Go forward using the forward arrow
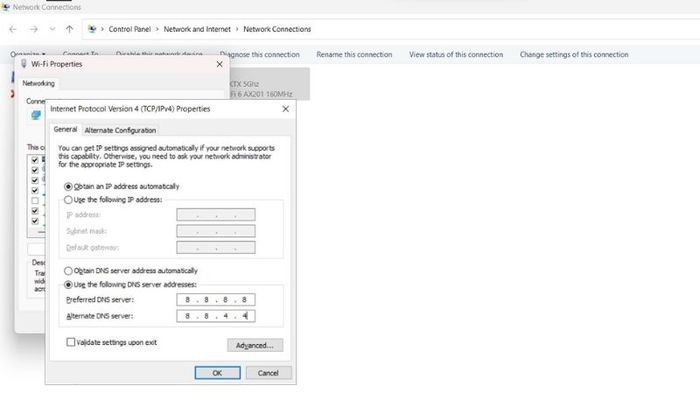This screenshot has height=394, width=700. pyautogui.click(x=33, y=29)
